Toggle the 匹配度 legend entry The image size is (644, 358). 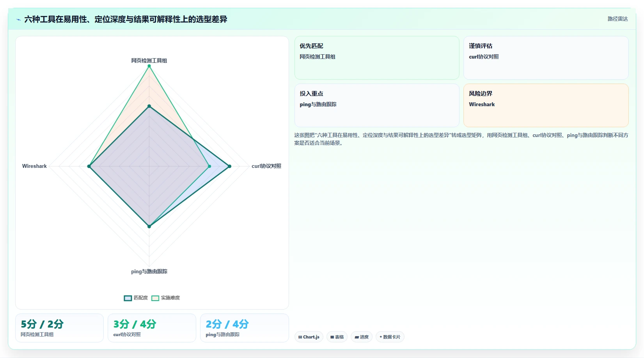[136, 298]
